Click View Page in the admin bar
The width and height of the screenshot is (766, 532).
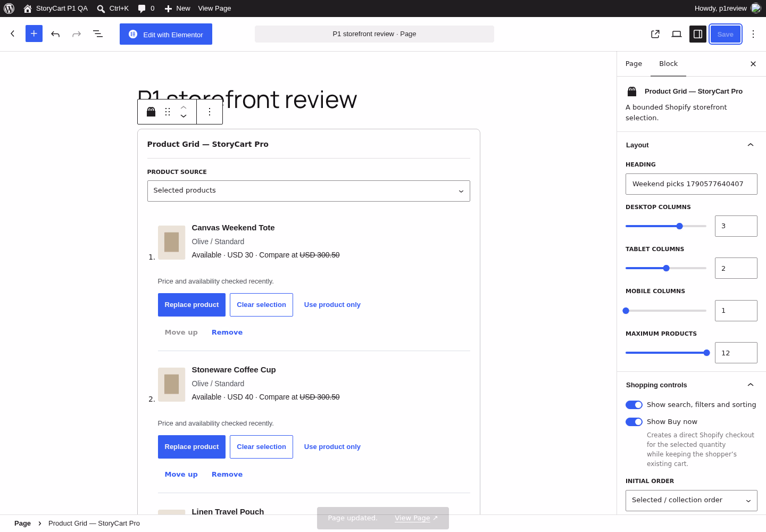click(214, 9)
